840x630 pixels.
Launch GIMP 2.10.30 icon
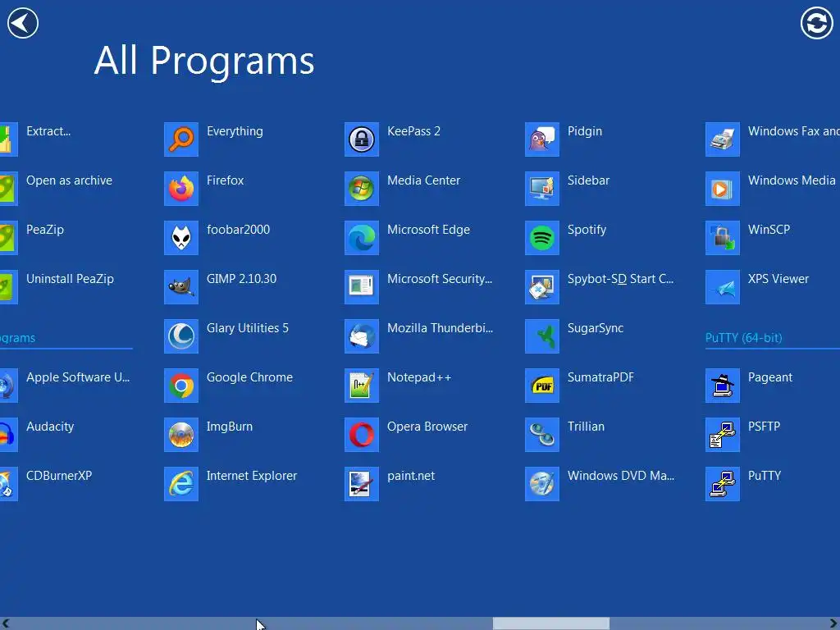[181, 287]
